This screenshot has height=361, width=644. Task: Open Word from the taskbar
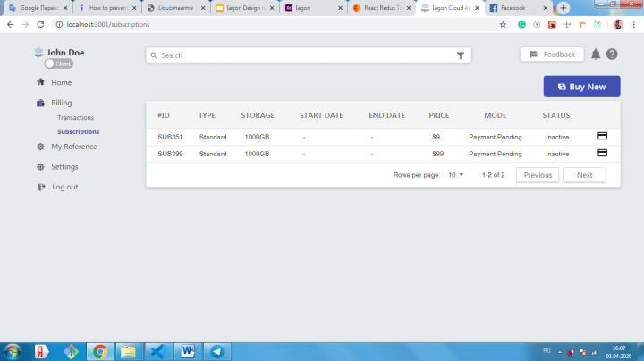[187, 351]
